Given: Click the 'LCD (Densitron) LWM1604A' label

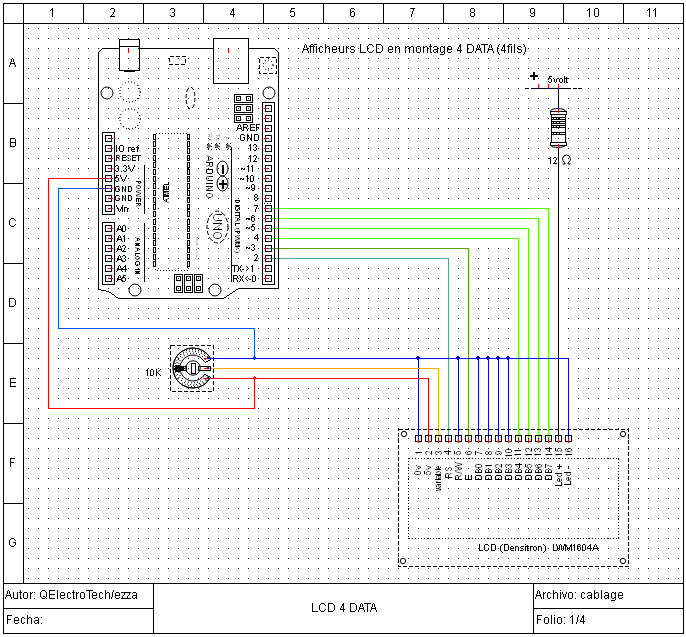Looking at the screenshot, I should [x=538, y=548].
